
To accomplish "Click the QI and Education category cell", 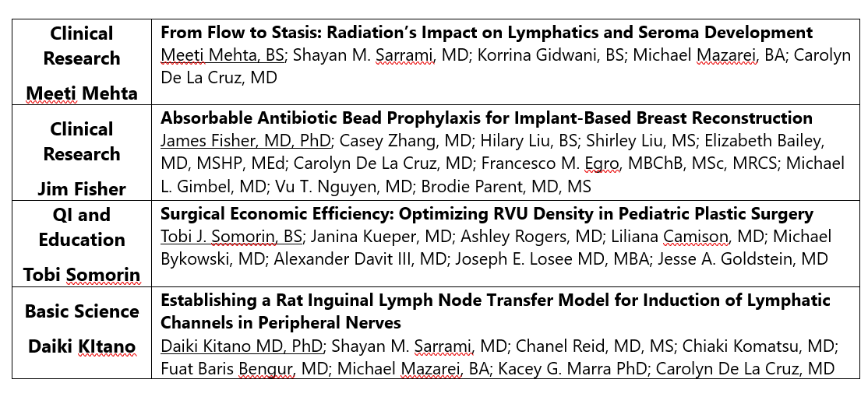I will (x=82, y=227).
